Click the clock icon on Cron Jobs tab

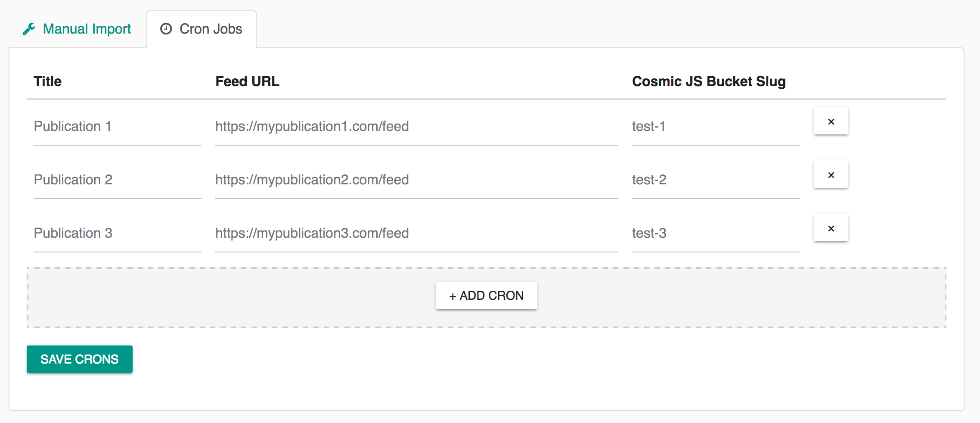[166, 29]
